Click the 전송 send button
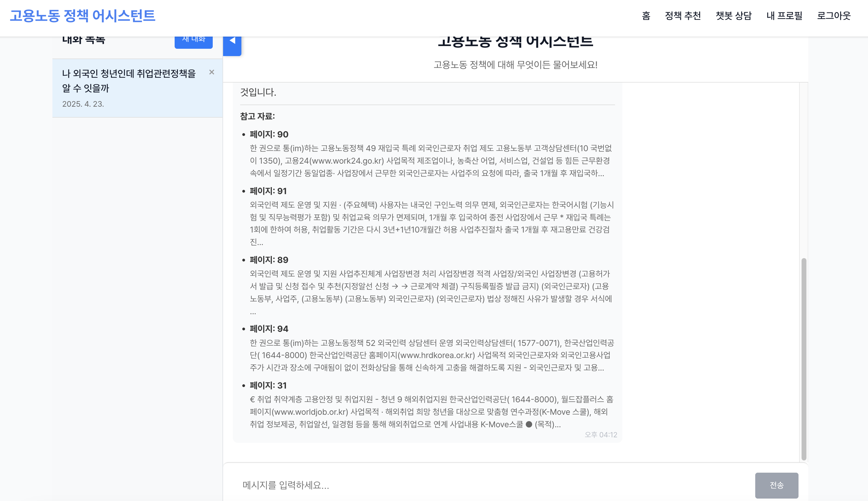Viewport: 868px width, 501px height. [777, 485]
